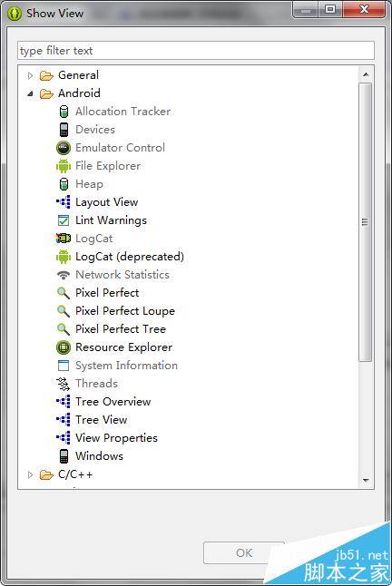Screen dimensions: 392x586
Task: Click the Pixel Perfect Loupe magnifier icon
Action: click(x=64, y=311)
